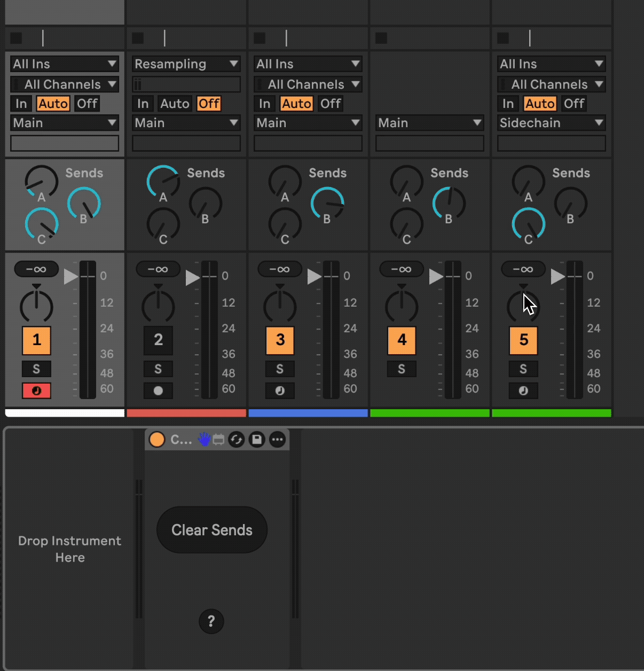Click track 5 Send C knob
This screenshot has width=644, height=671.
(529, 224)
